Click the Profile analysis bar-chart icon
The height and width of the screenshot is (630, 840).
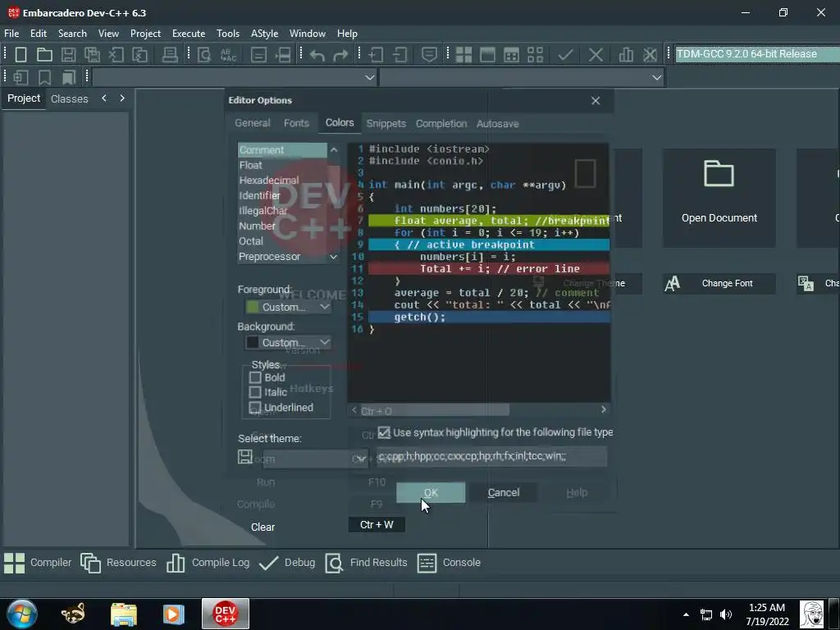point(626,55)
